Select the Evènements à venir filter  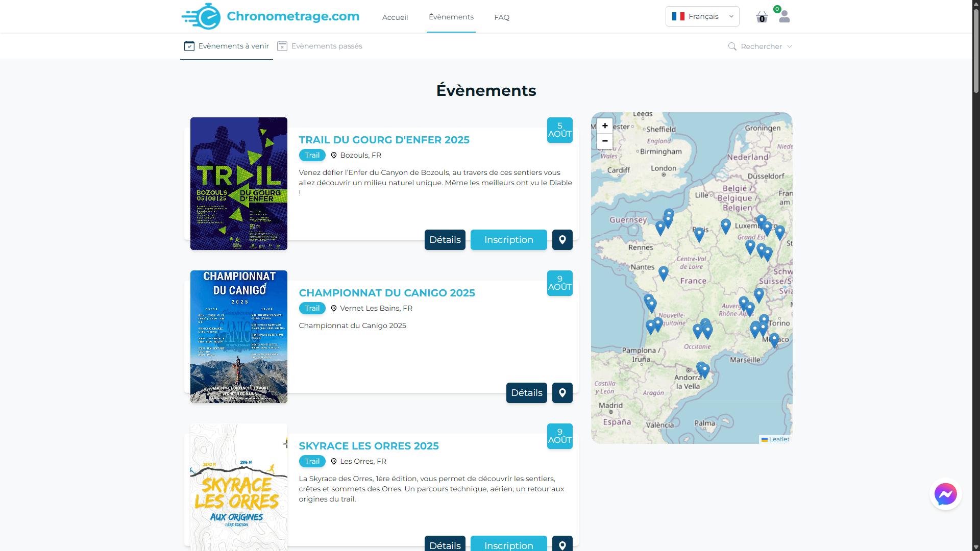[226, 46]
